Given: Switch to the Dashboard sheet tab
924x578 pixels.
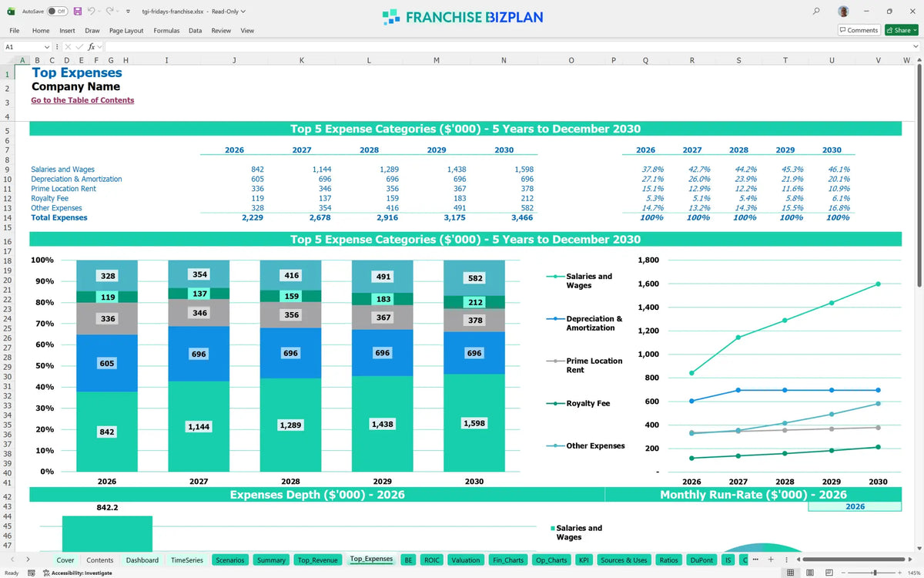Looking at the screenshot, I should coord(142,560).
